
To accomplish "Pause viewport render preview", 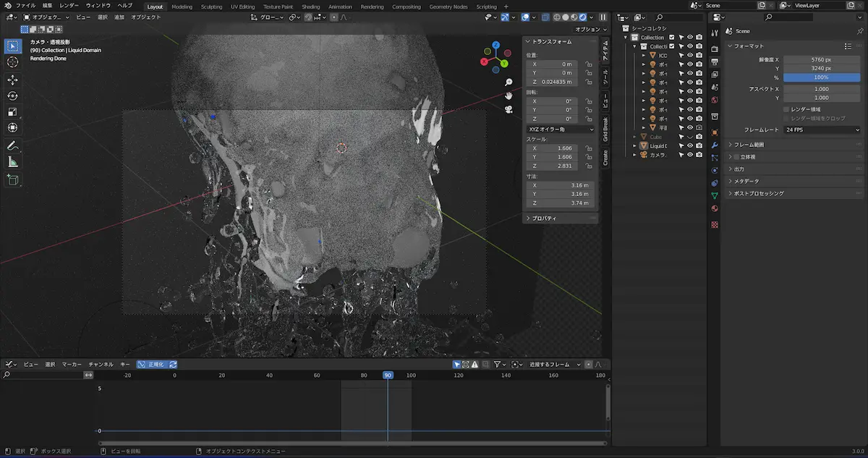I will pyautogui.click(x=603, y=17).
